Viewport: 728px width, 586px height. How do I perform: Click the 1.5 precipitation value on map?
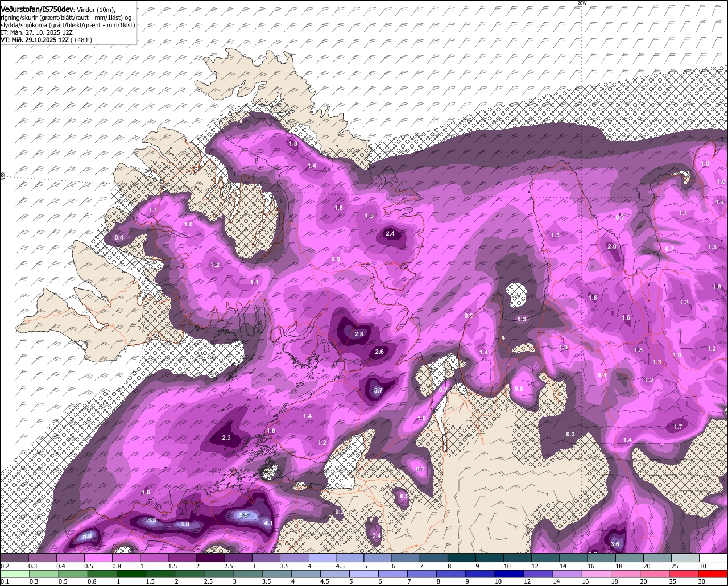(x=369, y=216)
